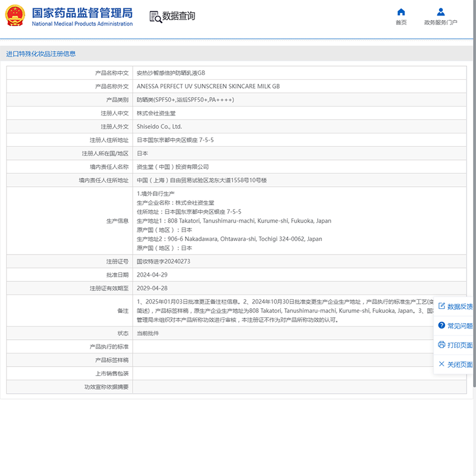Click the page vertical scrollbar
Screen dimensions: 476x476
474,195
